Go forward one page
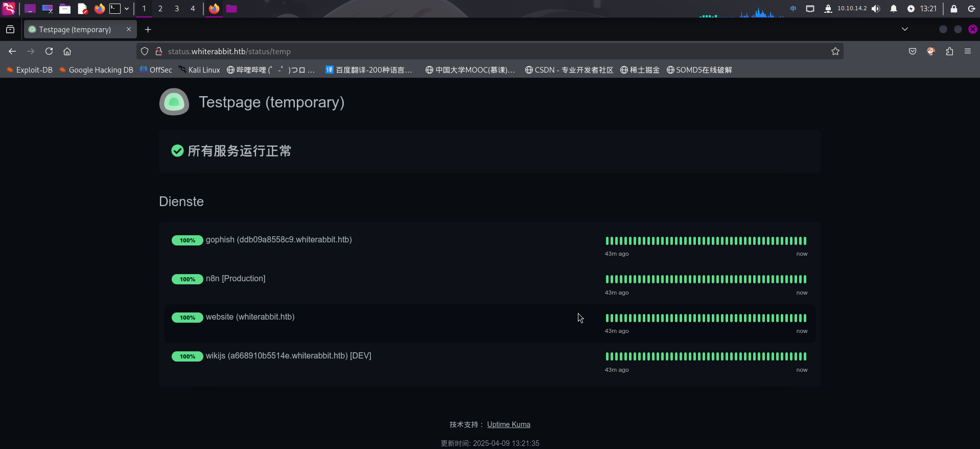980x449 pixels. [31, 51]
